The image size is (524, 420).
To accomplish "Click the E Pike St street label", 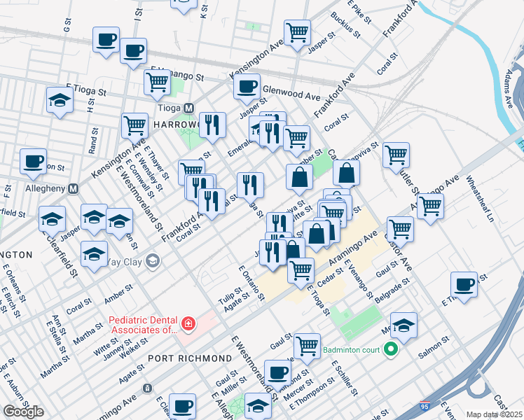I will tap(359, 12).
